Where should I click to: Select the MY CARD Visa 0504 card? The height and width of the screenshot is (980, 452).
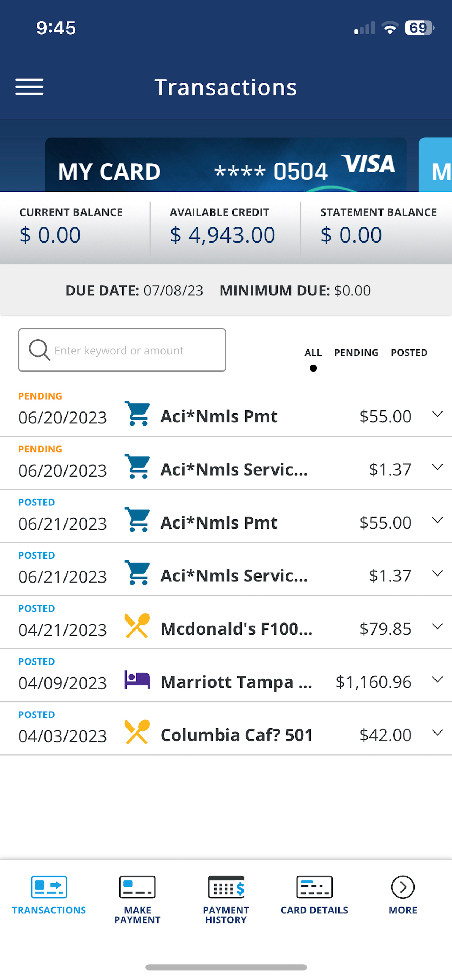(x=226, y=165)
